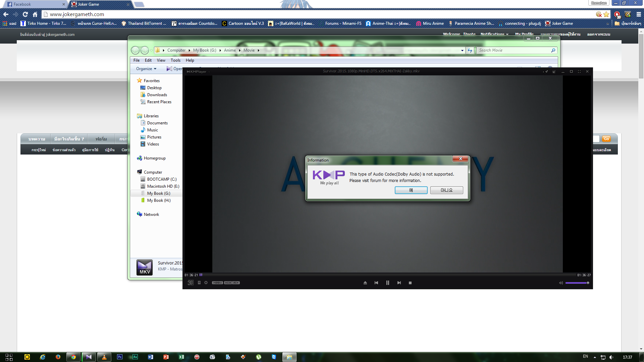Click the left confirm button in Information dialog
Viewport: 644px width, 362px height.
tap(411, 190)
